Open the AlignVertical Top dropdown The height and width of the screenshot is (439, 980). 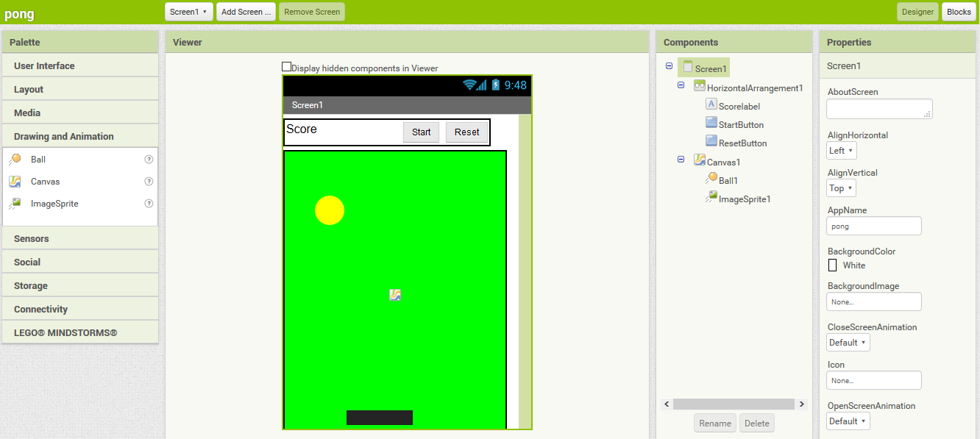[842, 188]
